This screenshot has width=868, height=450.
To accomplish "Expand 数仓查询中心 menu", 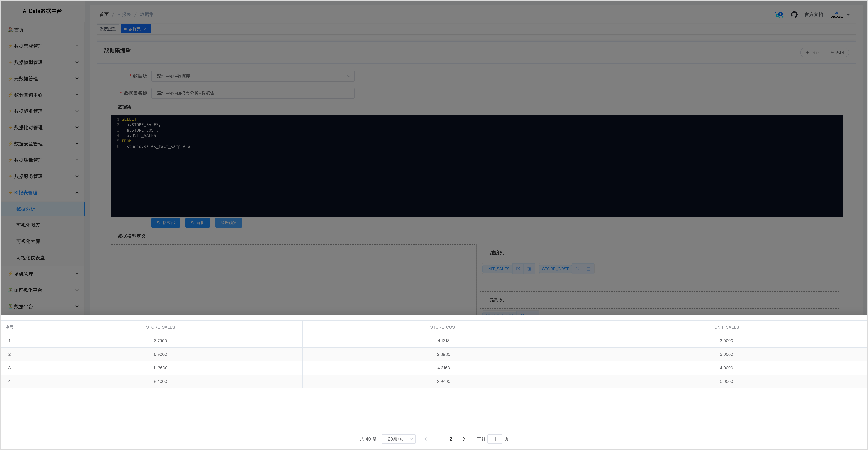I will [x=42, y=95].
